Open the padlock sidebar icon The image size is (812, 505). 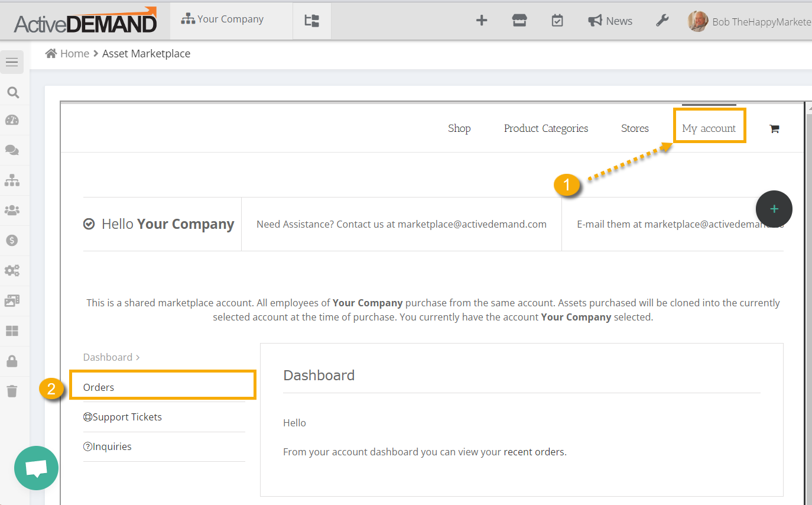coord(12,361)
